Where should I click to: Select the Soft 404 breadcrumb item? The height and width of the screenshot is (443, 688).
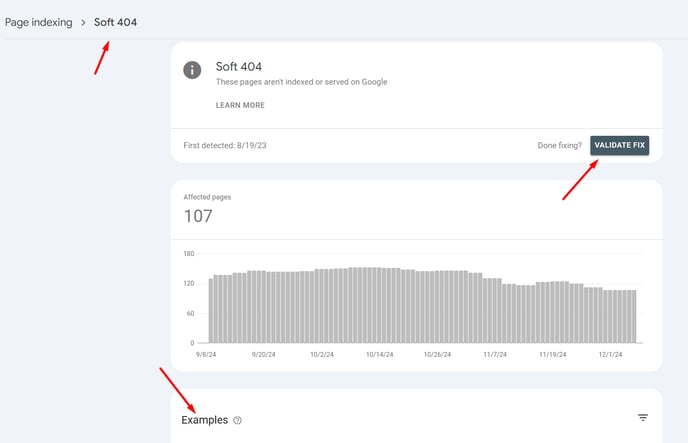[x=115, y=22]
